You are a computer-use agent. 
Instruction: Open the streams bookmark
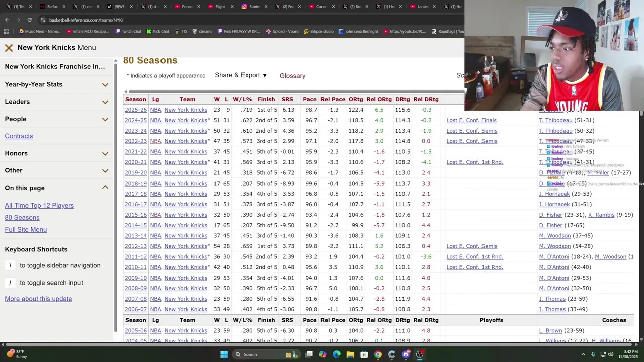pyautogui.click(x=202, y=31)
